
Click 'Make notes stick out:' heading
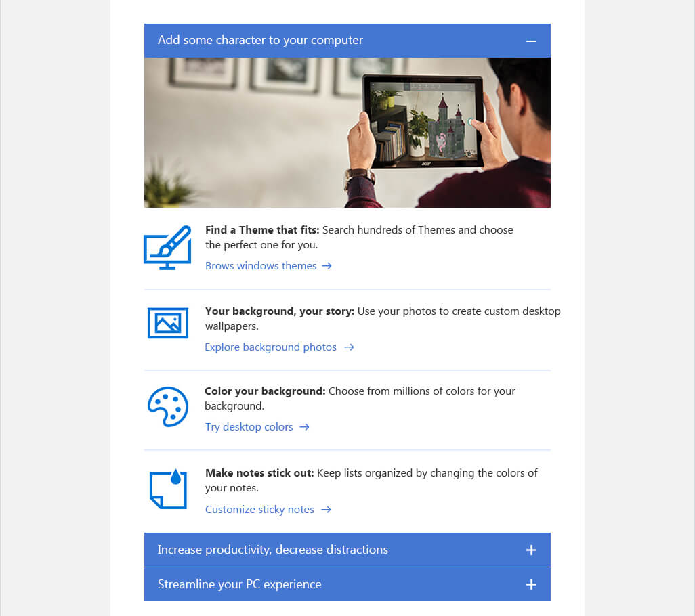click(259, 473)
